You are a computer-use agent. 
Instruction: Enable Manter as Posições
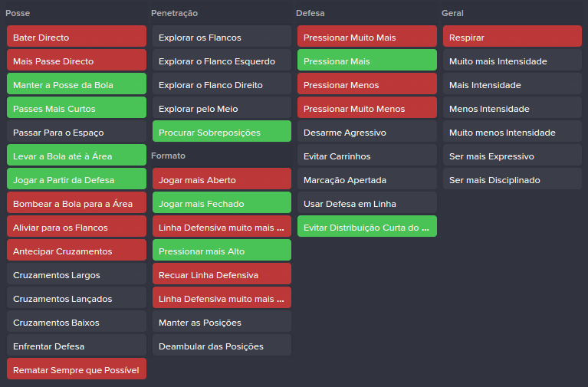tap(222, 321)
